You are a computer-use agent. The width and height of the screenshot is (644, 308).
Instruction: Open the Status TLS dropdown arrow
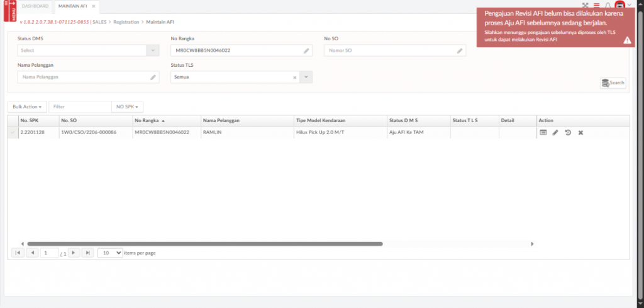306,77
